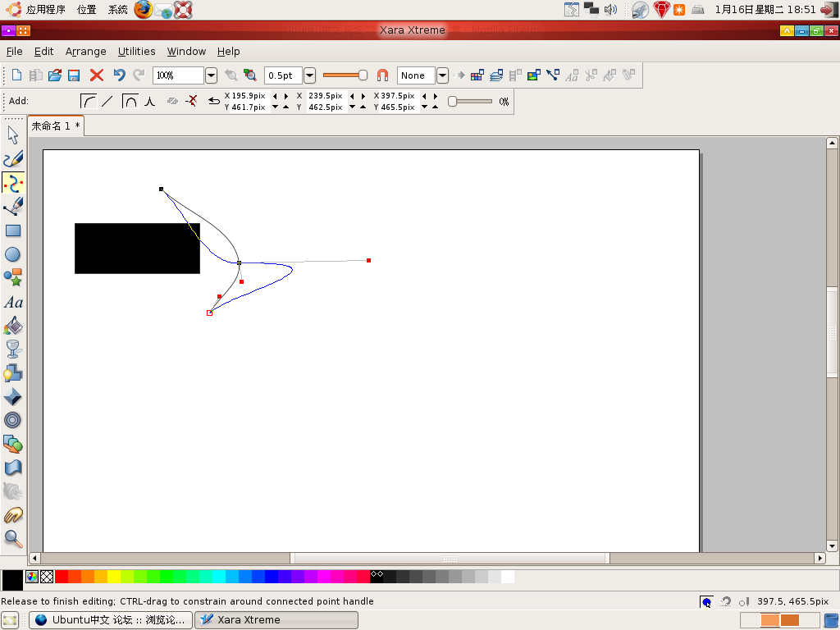Select the Shape Editor tool
Viewport: 840px width, 630px height.
tap(13, 183)
